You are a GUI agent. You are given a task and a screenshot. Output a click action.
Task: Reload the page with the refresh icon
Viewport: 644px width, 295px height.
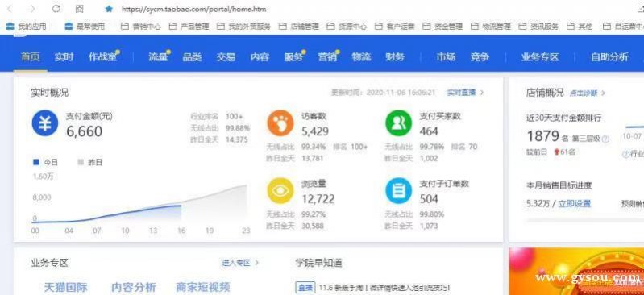click(x=56, y=9)
